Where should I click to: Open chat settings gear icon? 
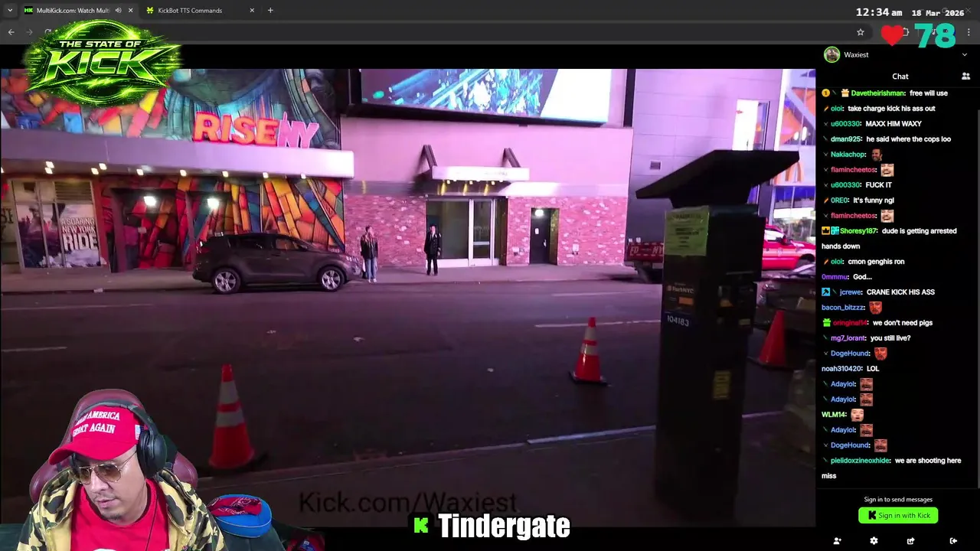pos(874,541)
